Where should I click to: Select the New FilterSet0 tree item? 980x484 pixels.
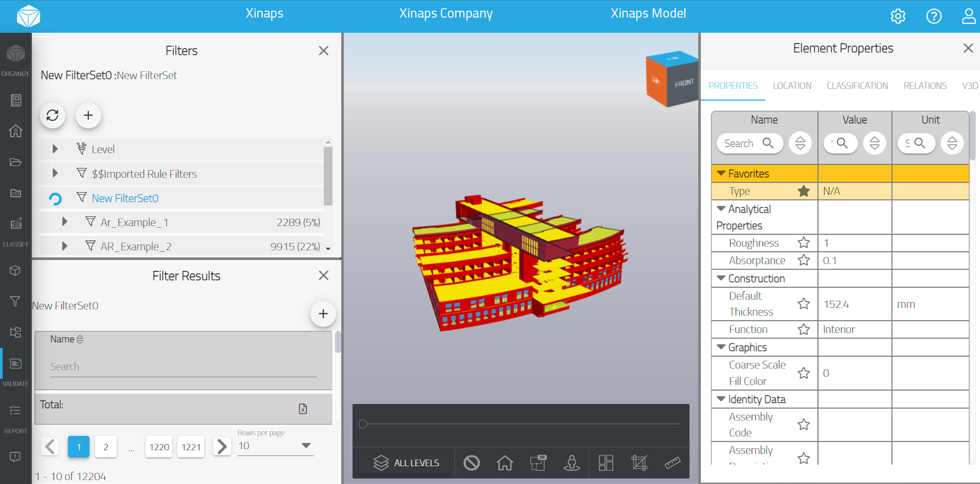(125, 198)
